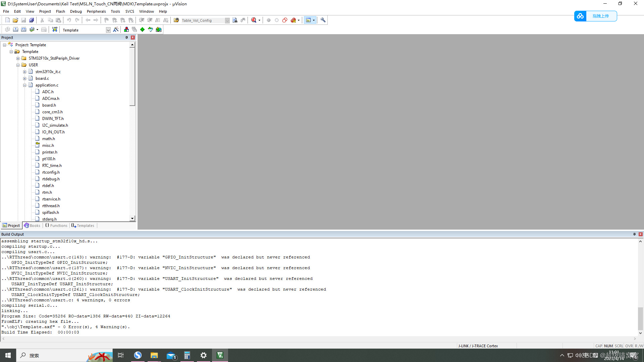
Task: Kill all breakpoints icon
Action: [x=293, y=20]
